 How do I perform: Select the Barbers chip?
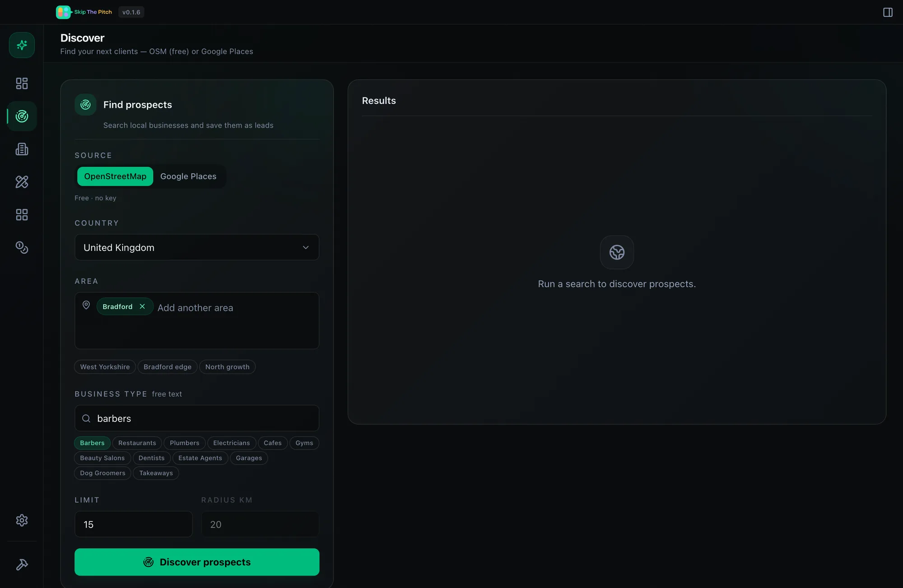(92, 443)
